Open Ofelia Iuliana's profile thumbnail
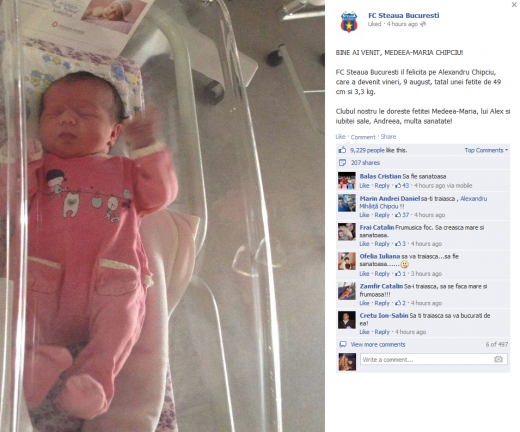Screen dimensions: 520x432 347,261
